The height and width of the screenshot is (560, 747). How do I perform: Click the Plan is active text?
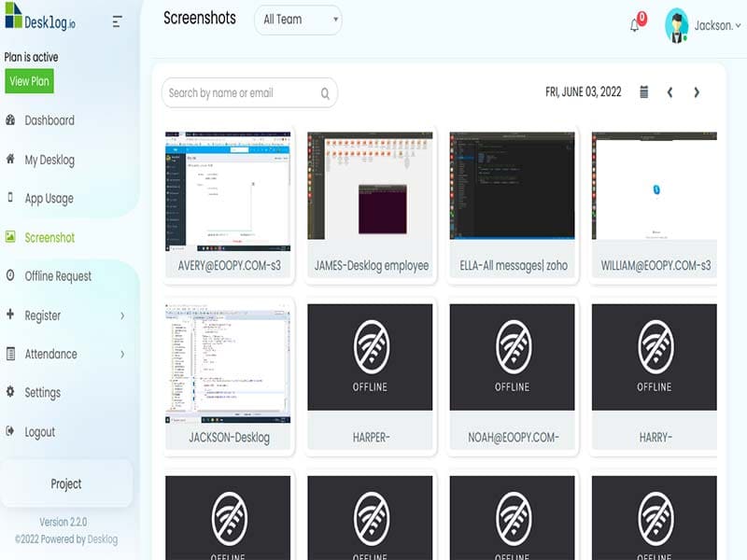pos(31,57)
